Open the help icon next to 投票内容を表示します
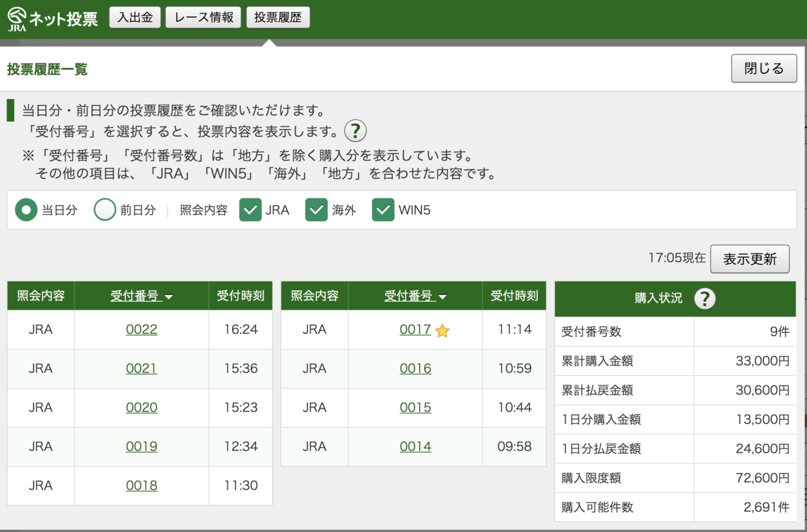 tap(356, 130)
